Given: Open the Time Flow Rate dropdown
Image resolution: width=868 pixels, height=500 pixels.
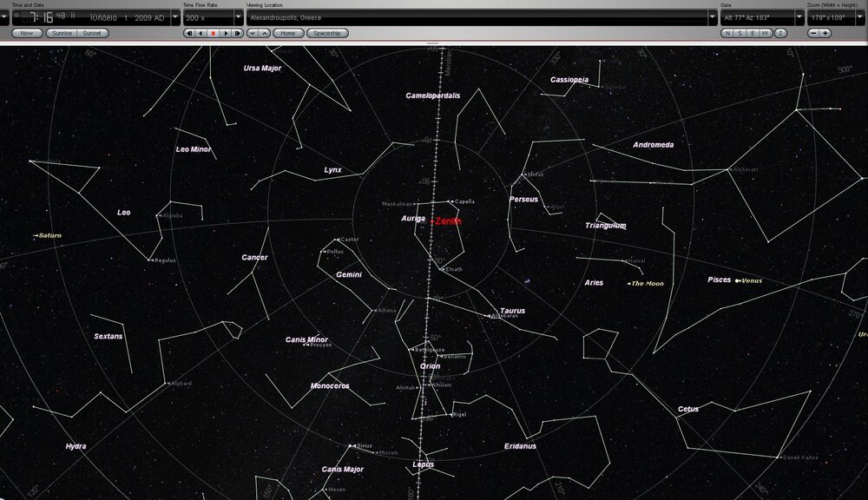Looking at the screenshot, I should 239,16.
